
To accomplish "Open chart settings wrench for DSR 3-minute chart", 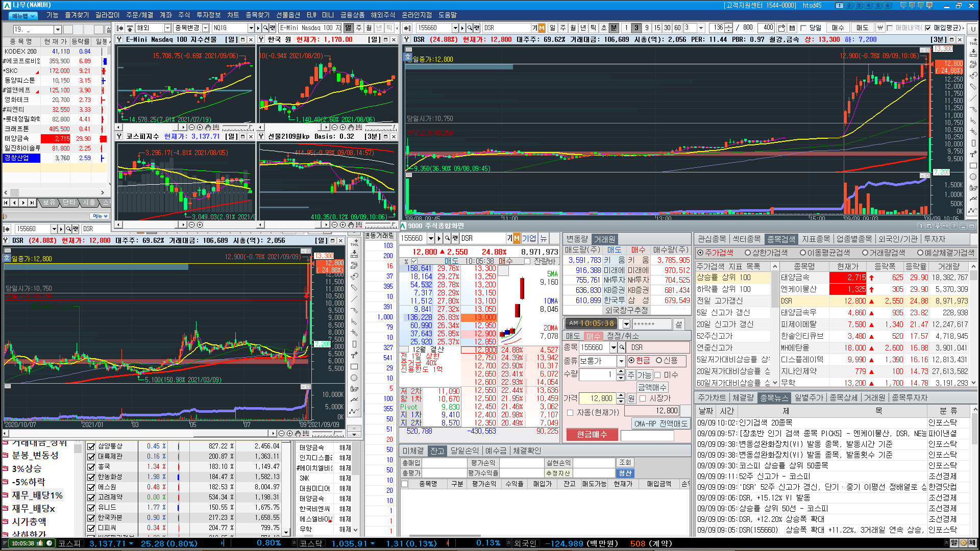I will click(x=407, y=39).
